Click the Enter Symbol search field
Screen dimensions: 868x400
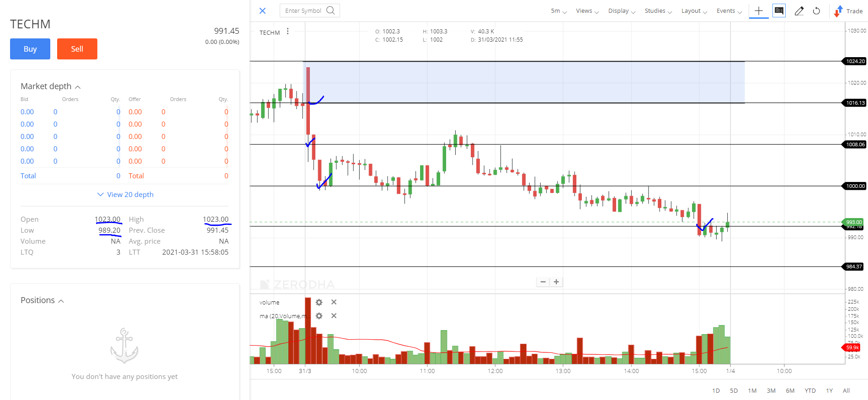pos(309,11)
